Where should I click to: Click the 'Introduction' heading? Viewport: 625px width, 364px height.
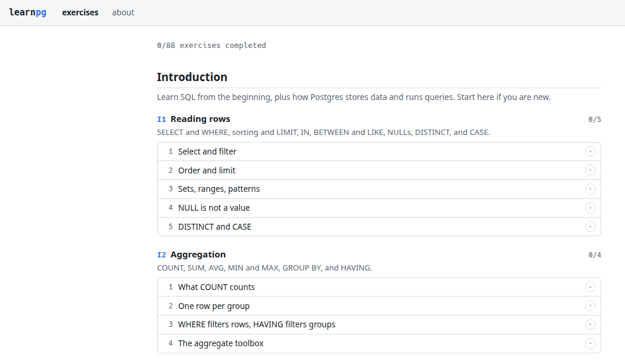click(x=192, y=77)
